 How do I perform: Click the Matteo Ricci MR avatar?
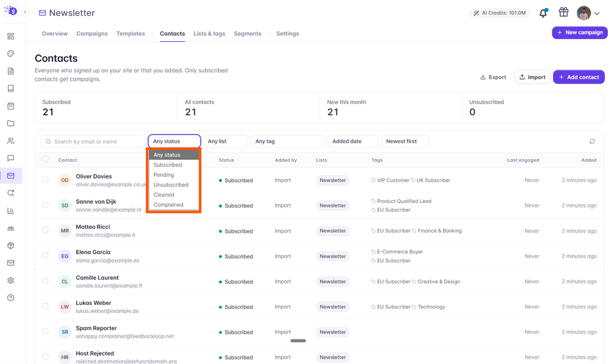pos(64,231)
